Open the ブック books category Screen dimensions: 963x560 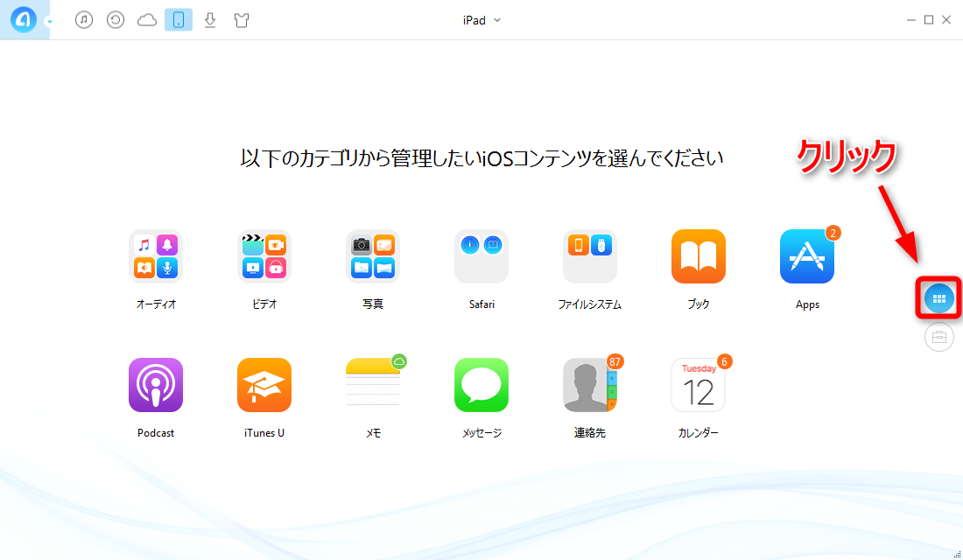699,256
